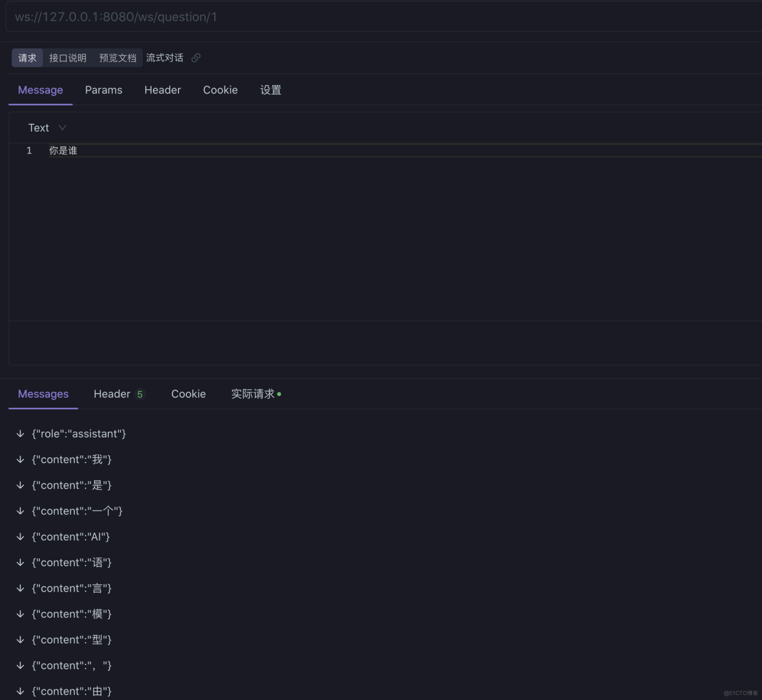The height and width of the screenshot is (700, 762).
Task: Select the 接口说明 view
Action: point(68,58)
